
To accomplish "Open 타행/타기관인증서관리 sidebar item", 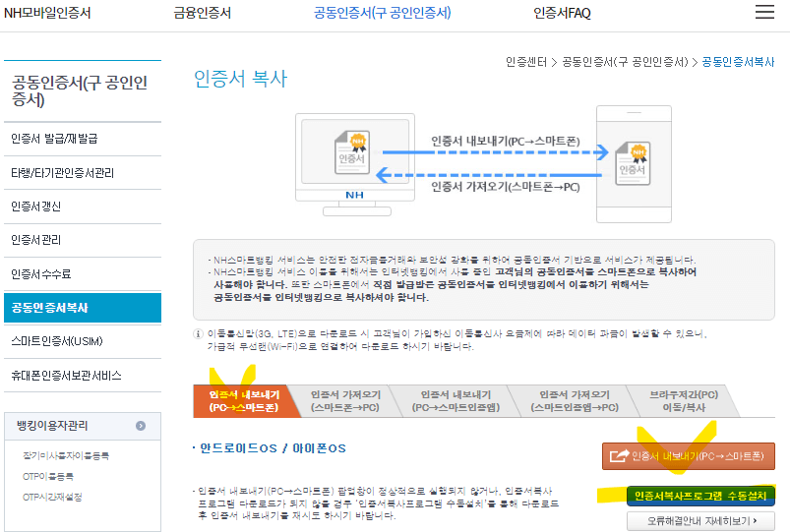I will [x=83, y=173].
